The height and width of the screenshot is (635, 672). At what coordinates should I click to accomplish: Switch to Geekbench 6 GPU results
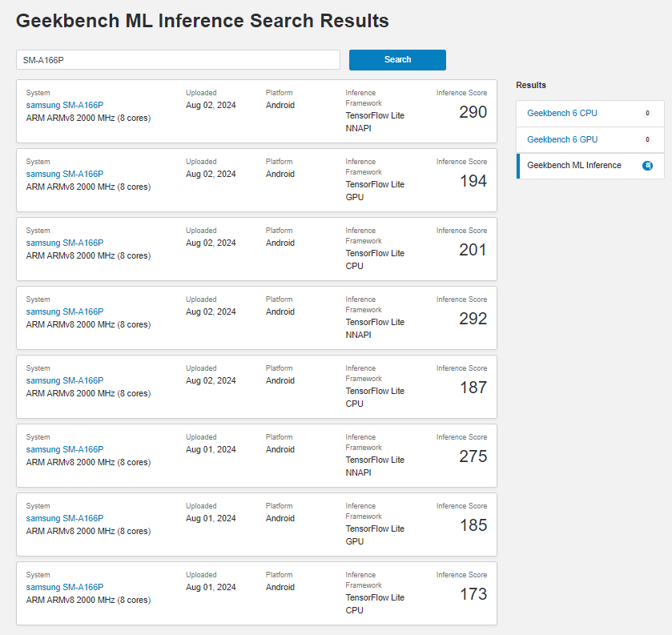561,139
